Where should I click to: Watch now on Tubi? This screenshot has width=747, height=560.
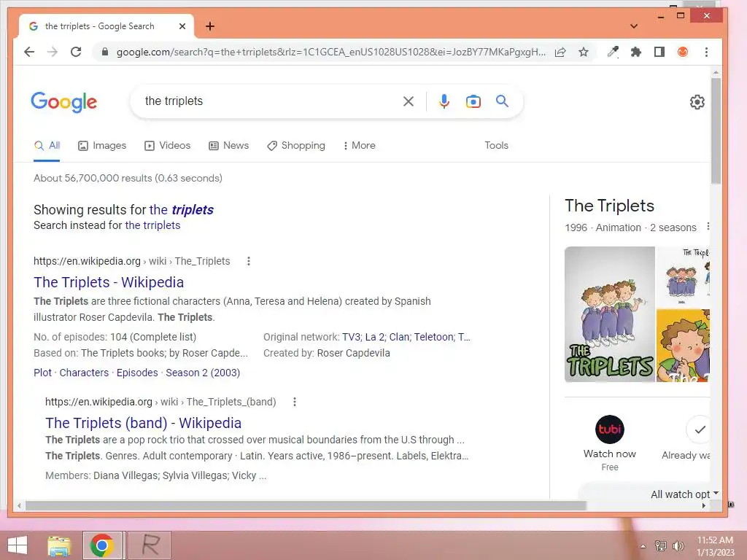pos(610,443)
